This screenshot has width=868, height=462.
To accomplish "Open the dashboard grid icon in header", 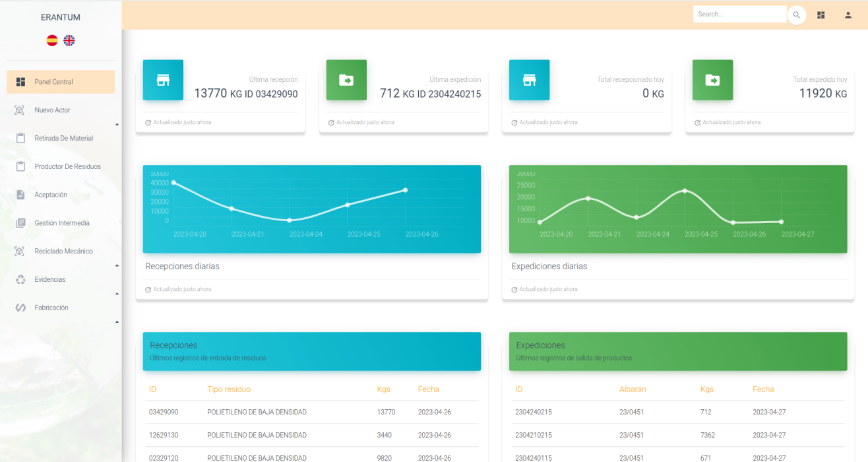I will pos(821,15).
